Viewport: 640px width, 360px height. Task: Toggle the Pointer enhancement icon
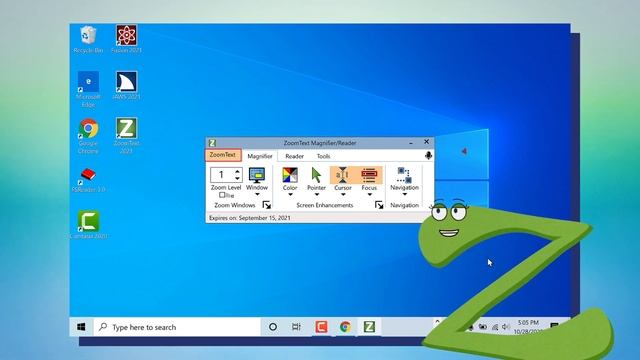pyautogui.click(x=316, y=176)
